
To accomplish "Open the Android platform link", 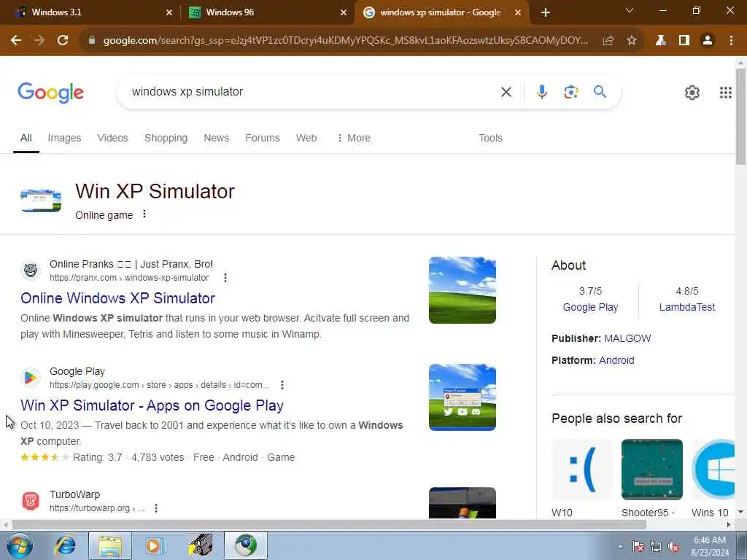I will pyautogui.click(x=616, y=360).
